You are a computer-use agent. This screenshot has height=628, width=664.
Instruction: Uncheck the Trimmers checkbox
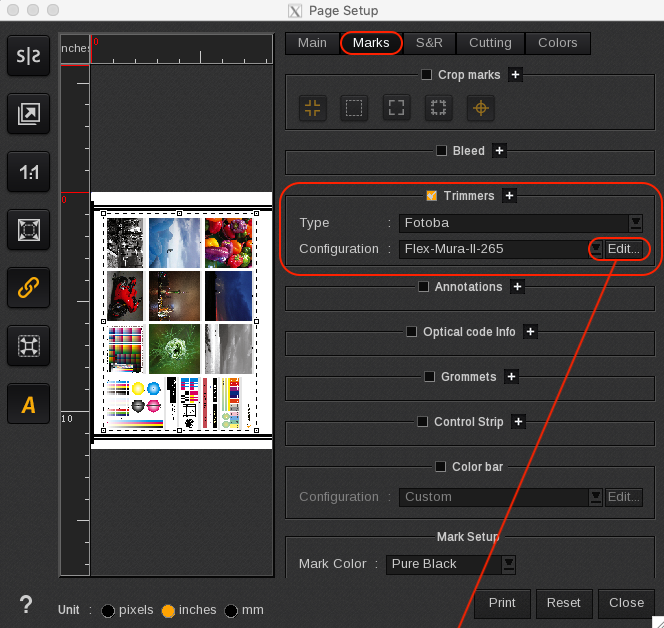432,196
